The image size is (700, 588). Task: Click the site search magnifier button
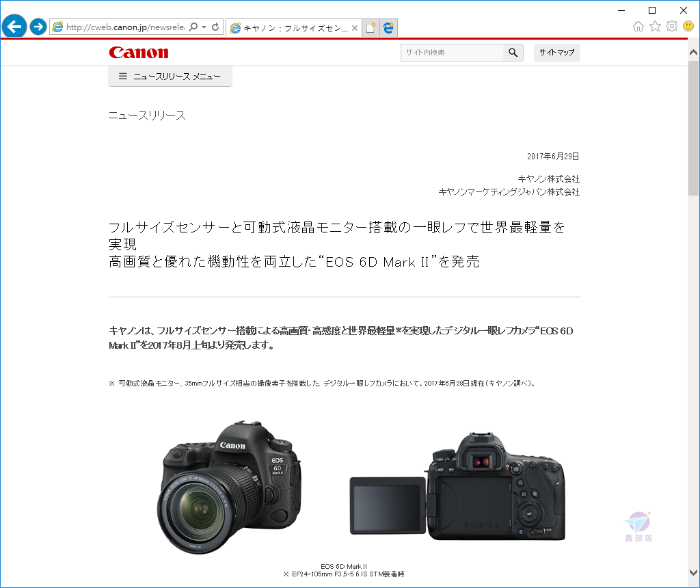[513, 52]
